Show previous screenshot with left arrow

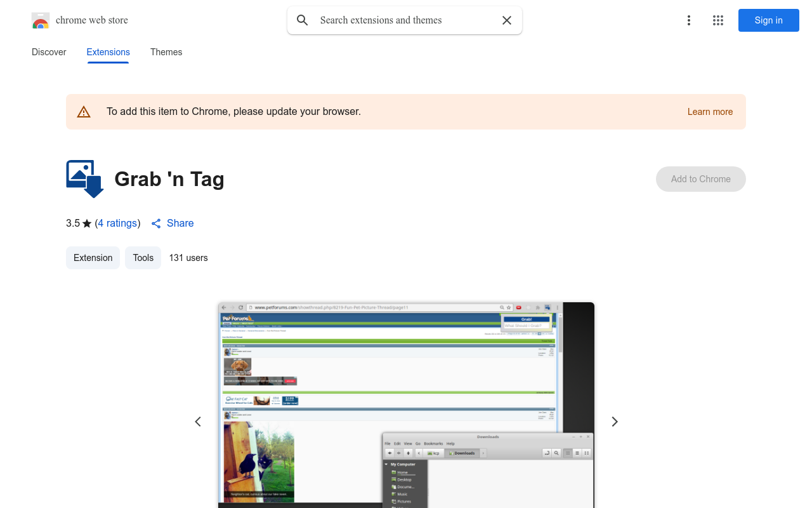coord(198,422)
